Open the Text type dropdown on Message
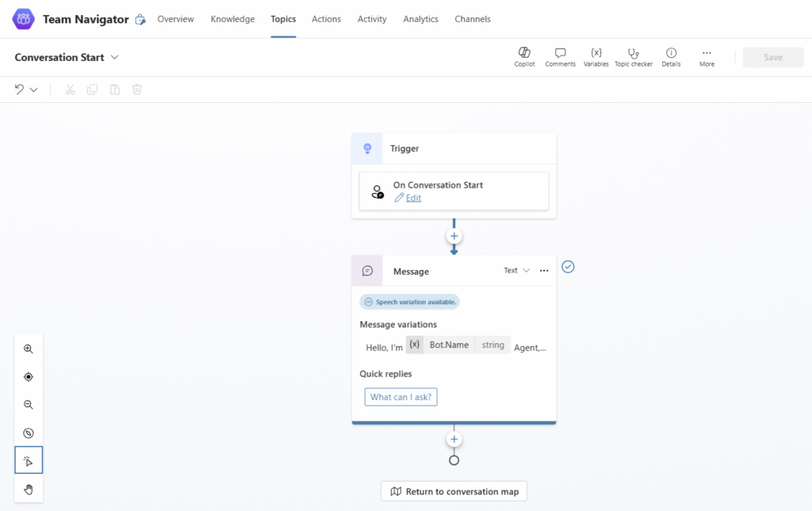Viewport: 812px width, 511px height. tap(517, 270)
